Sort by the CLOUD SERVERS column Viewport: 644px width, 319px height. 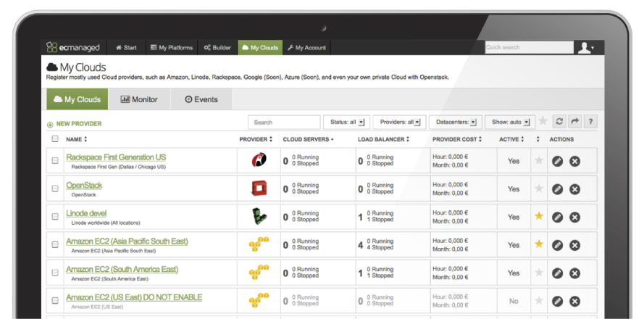point(308,139)
